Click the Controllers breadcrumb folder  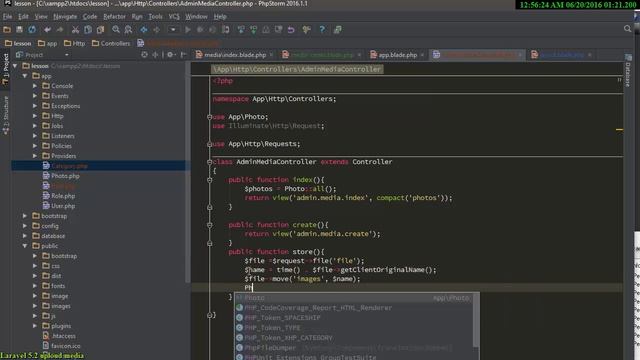(111, 43)
